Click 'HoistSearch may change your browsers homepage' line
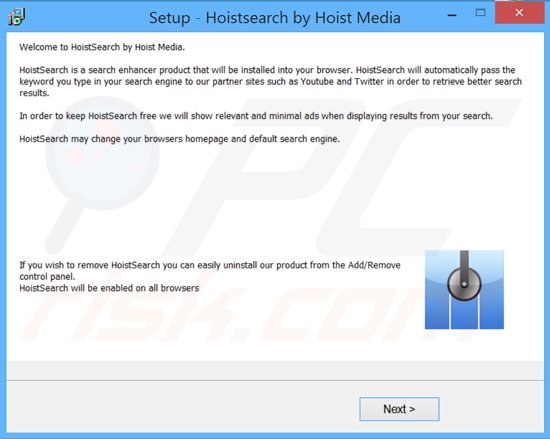The image size is (550, 439). click(x=180, y=139)
